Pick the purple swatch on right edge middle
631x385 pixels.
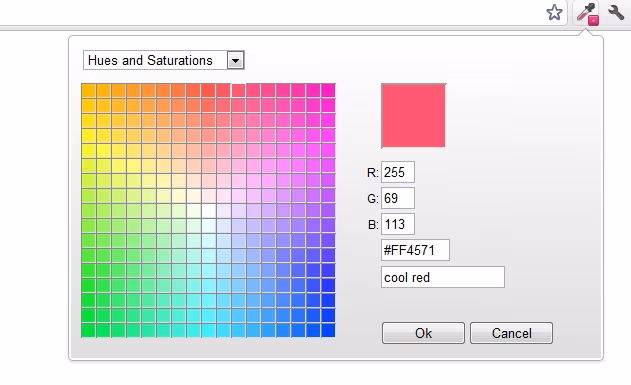328,210
